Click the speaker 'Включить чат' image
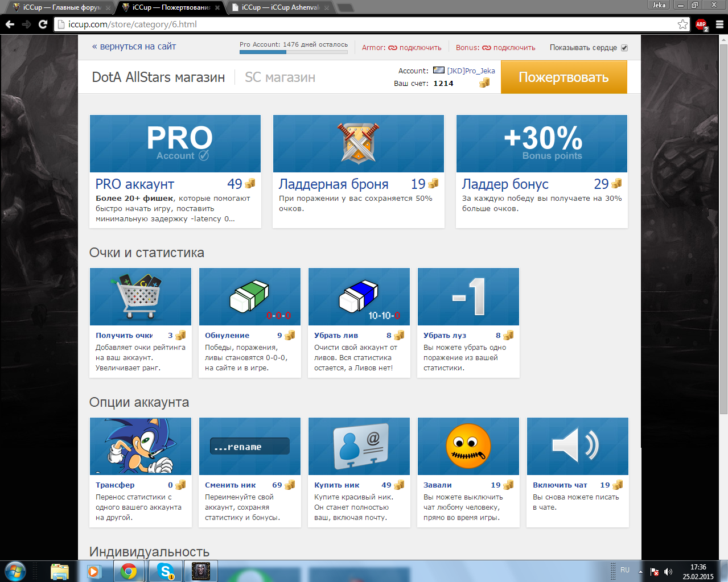The image size is (728, 582). tap(578, 446)
